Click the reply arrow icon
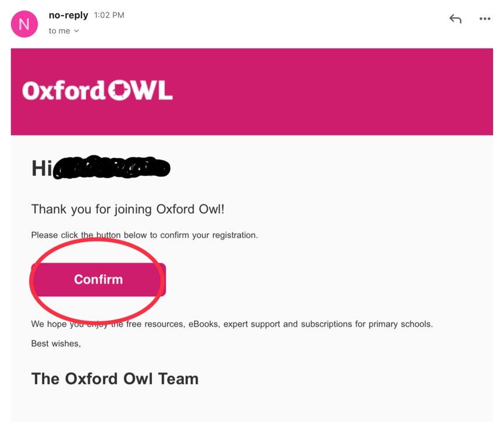The width and height of the screenshot is (504, 422). [456, 19]
